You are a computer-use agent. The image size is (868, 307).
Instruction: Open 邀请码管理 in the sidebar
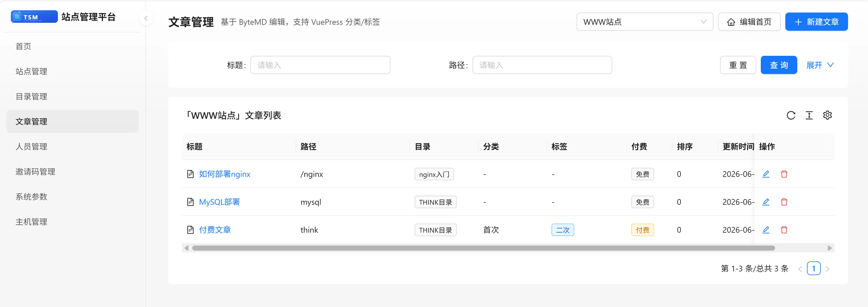pyautogui.click(x=72, y=172)
